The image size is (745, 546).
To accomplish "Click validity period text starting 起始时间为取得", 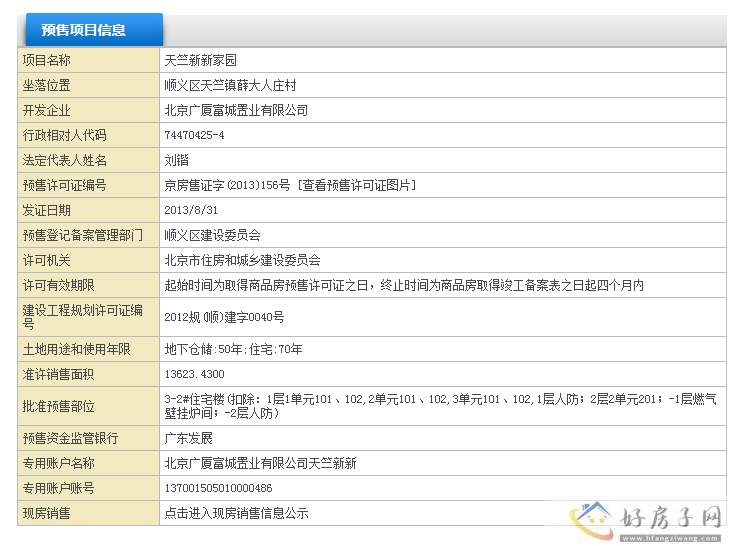I will (x=404, y=285).
